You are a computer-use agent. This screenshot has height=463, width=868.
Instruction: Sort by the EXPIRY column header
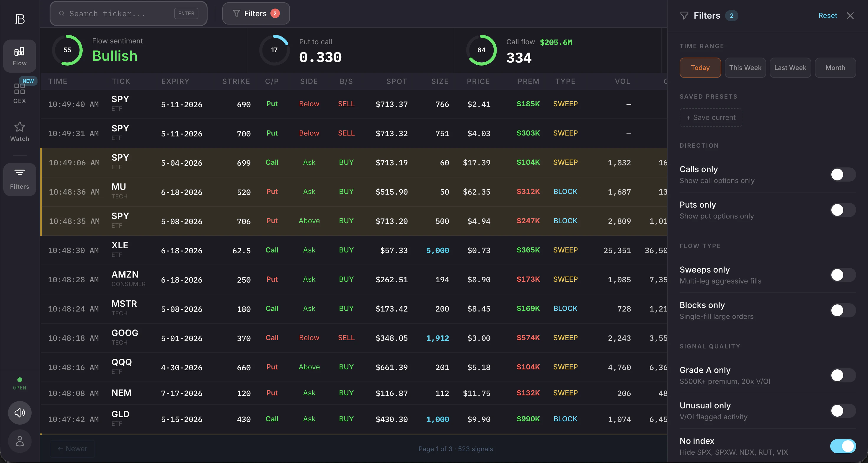(x=175, y=81)
